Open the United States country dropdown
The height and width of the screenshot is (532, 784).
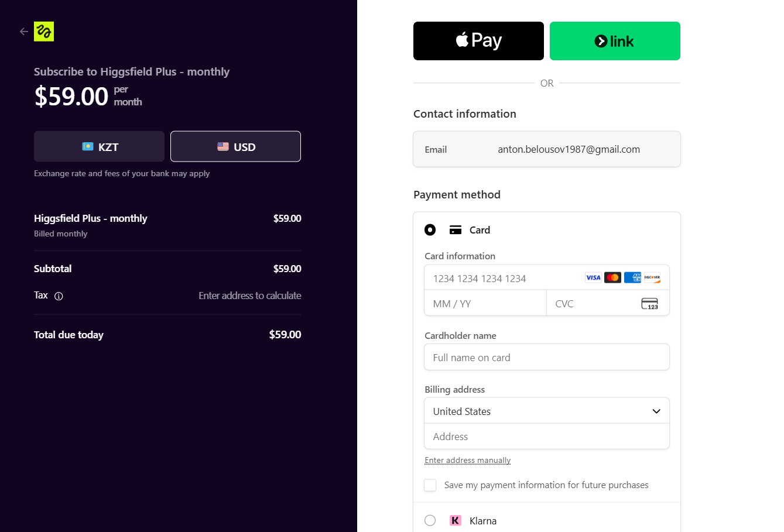pyautogui.click(x=547, y=411)
